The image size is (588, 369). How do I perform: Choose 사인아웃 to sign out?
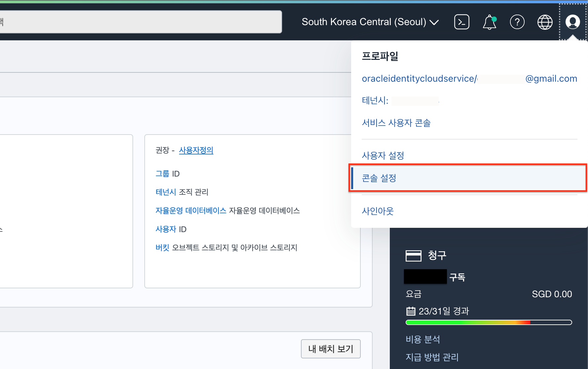pyautogui.click(x=378, y=211)
